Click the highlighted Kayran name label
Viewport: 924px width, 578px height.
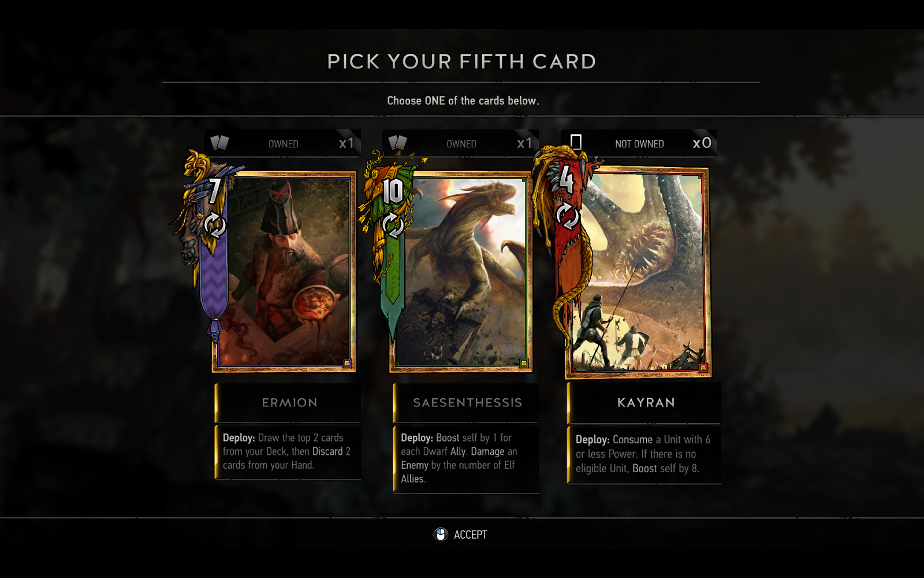[x=646, y=402]
